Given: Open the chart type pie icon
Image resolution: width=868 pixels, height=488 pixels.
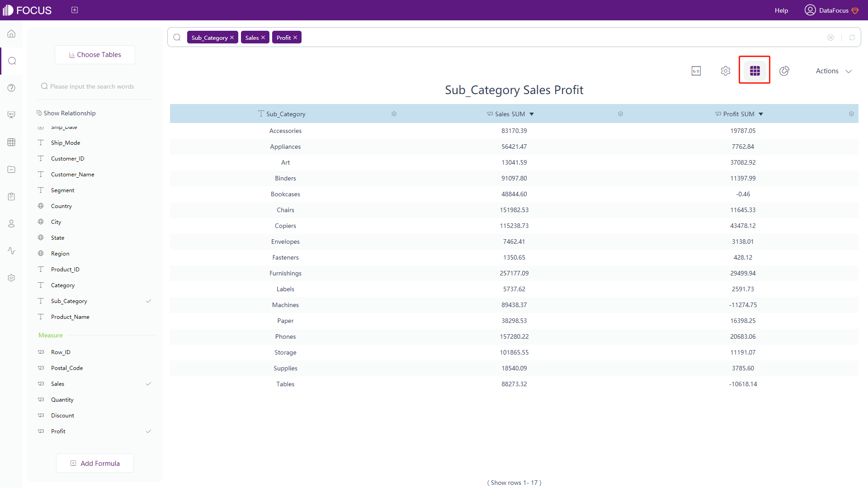Looking at the screenshot, I should point(784,71).
